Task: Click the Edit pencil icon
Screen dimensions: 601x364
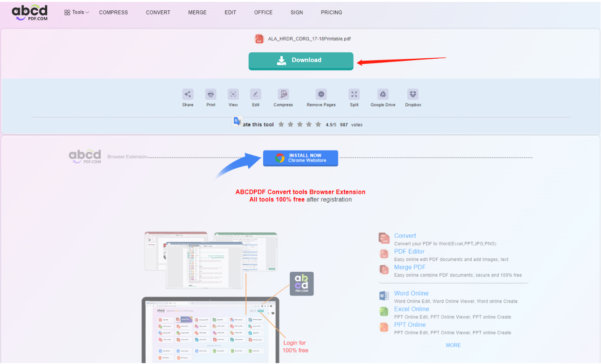Action: [x=256, y=94]
